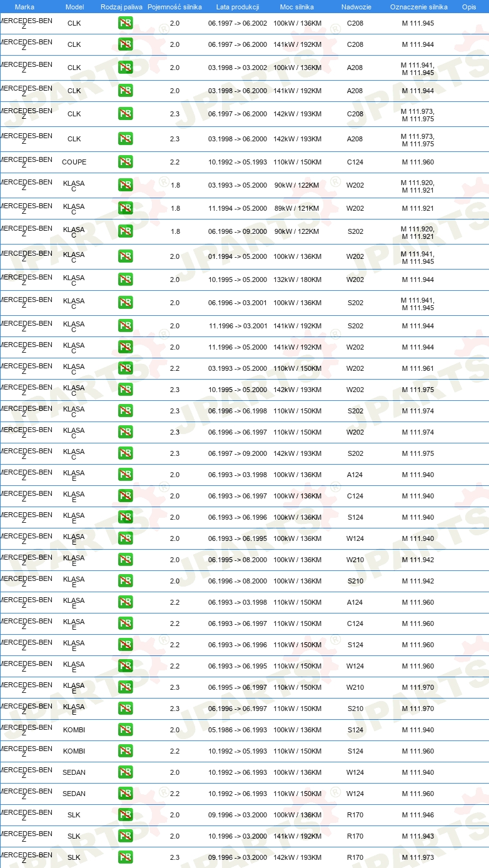Select the KOMBI cell in the M 111.940 row
489x868 pixels.
coord(74,730)
